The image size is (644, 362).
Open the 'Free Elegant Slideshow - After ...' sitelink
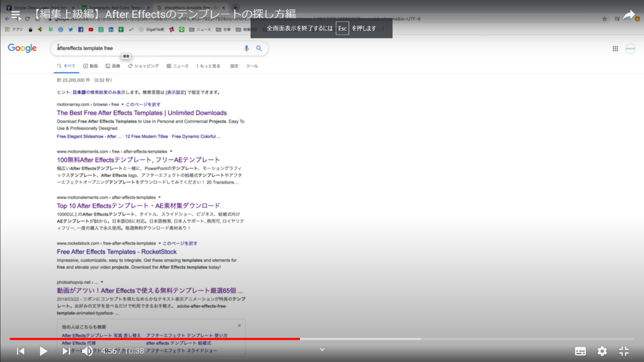pyautogui.click(x=89, y=136)
